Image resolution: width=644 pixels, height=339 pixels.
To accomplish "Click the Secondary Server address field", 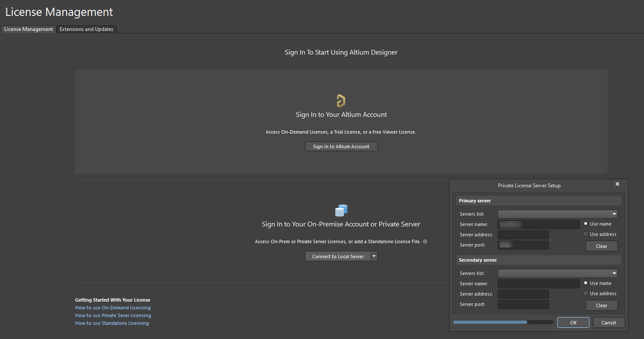I will point(523,294).
